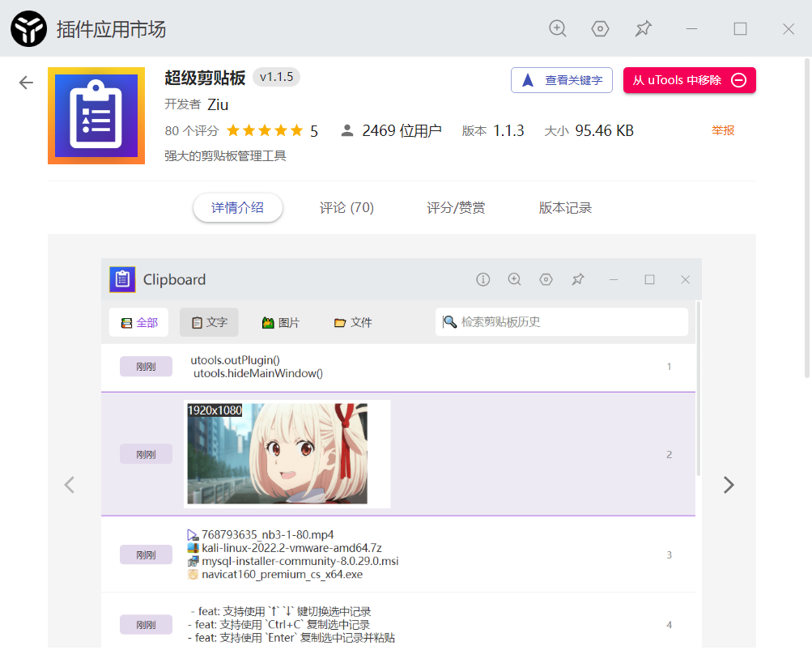Image resolution: width=812 pixels, height=650 pixels.
Task: Remove plugin with 从 uTools 中移除 button
Action: pyautogui.click(x=689, y=80)
